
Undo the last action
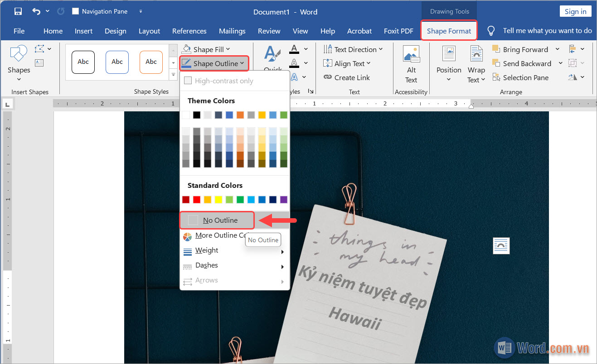pyautogui.click(x=36, y=11)
